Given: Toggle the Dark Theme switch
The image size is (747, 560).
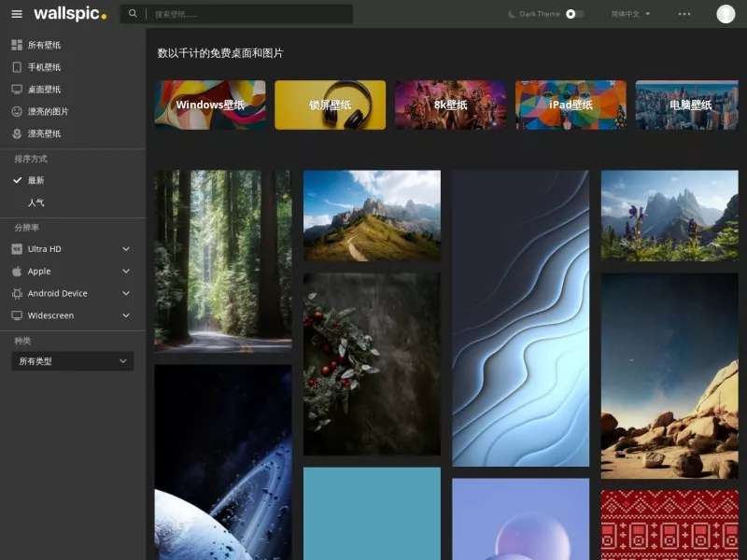Looking at the screenshot, I should [x=574, y=14].
